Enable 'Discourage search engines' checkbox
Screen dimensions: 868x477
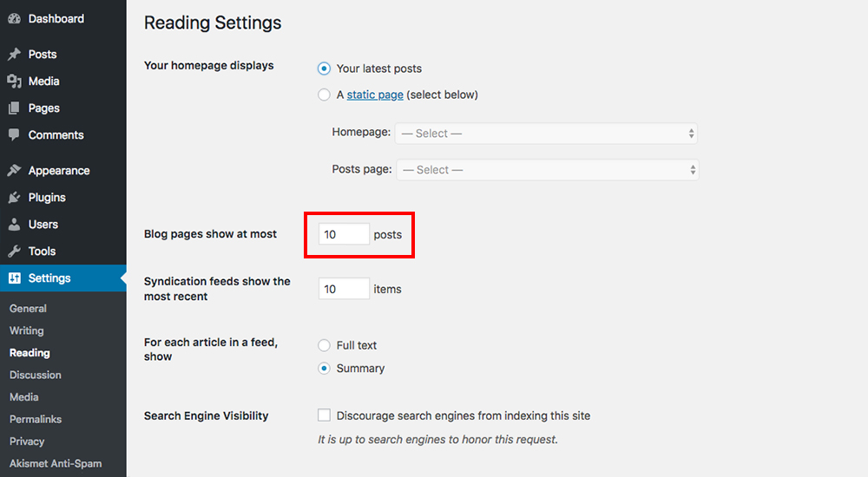click(325, 415)
